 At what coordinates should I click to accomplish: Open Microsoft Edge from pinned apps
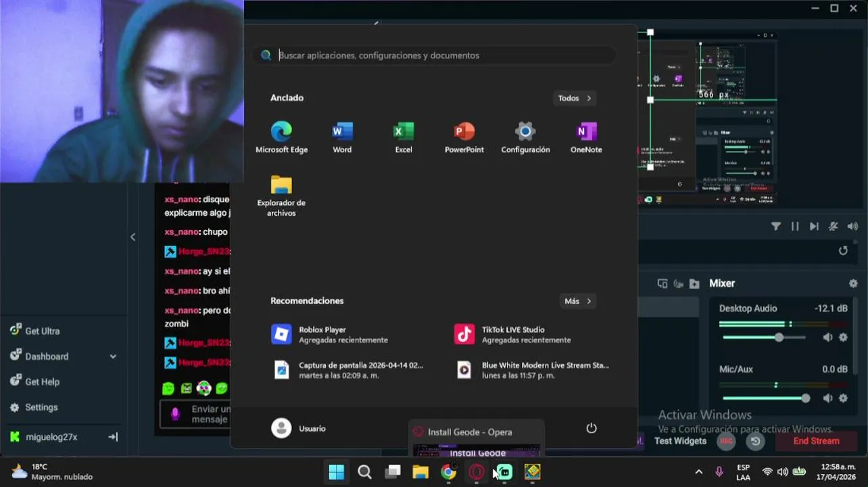281,137
